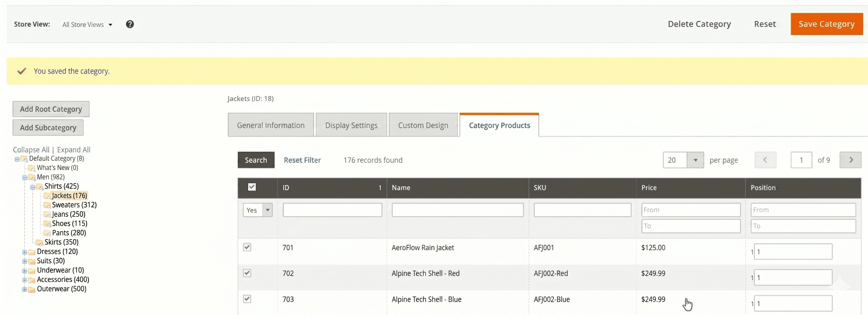Open the All Store Views dropdown
Image resolution: width=868 pixels, height=315 pixels.
tap(87, 24)
